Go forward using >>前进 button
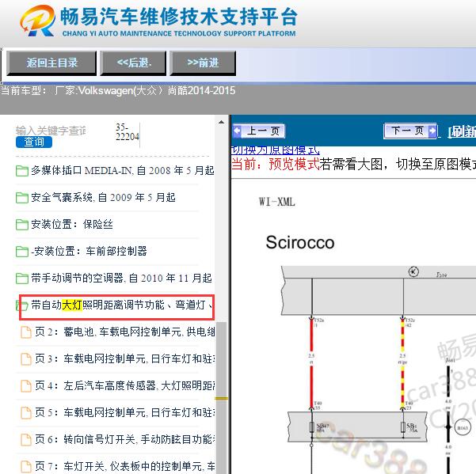The image size is (476, 474). [x=203, y=63]
